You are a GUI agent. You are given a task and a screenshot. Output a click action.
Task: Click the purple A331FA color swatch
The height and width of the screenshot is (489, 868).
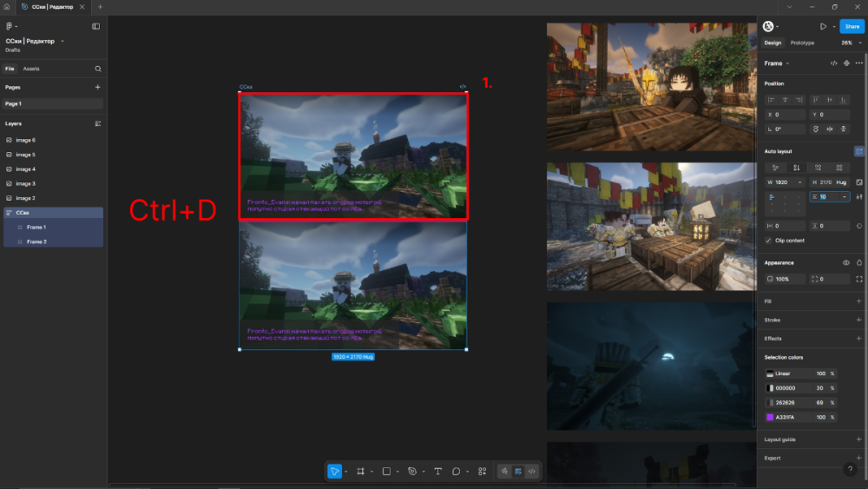click(x=770, y=418)
